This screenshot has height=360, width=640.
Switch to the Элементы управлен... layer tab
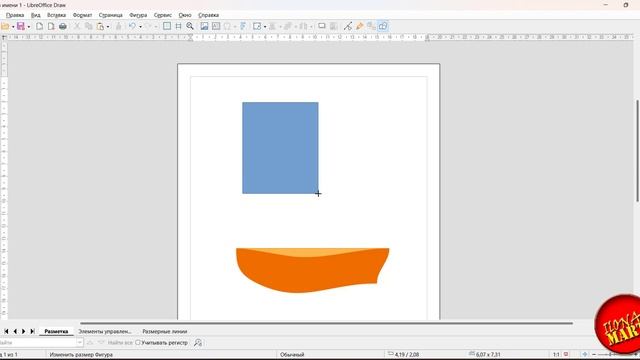click(105, 331)
